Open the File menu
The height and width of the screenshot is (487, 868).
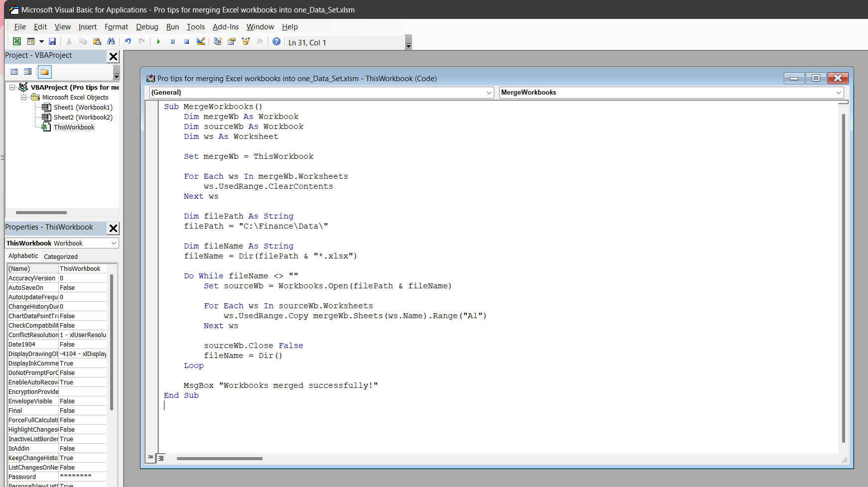(20, 27)
